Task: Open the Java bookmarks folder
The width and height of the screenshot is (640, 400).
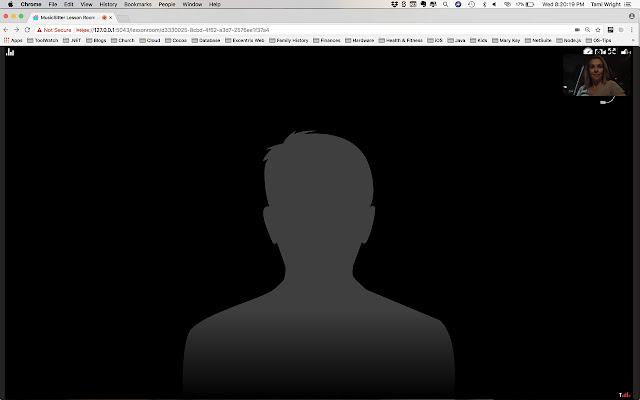Action: [456, 40]
